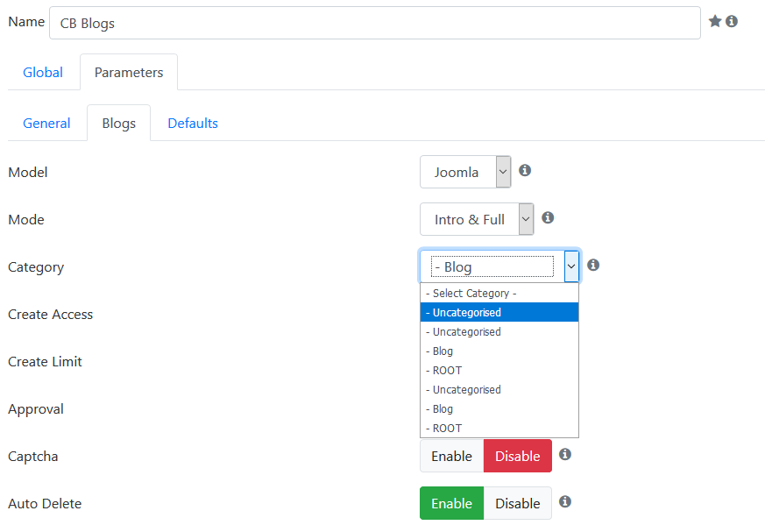Click the info icon next to Model
This screenshot has width=765, height=532.
pos(525,170)
